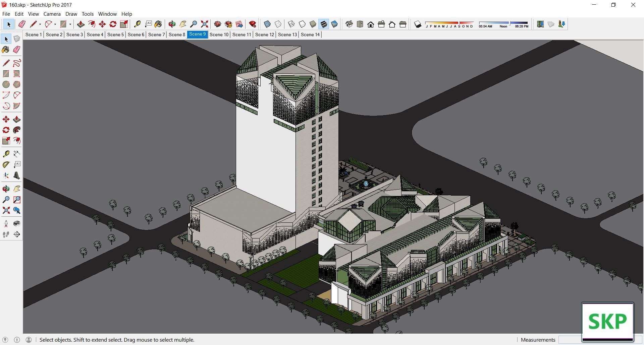Switch to the Back standard view
The width and height of the screenshot is (644, 345).
point(392,24)
